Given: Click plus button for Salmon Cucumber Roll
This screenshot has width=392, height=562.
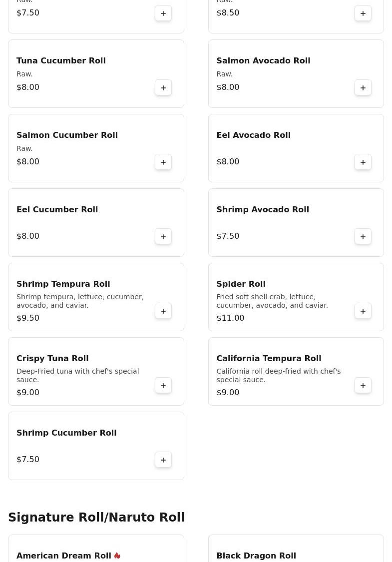Looking at the screenshot, I should coord(163,162).
